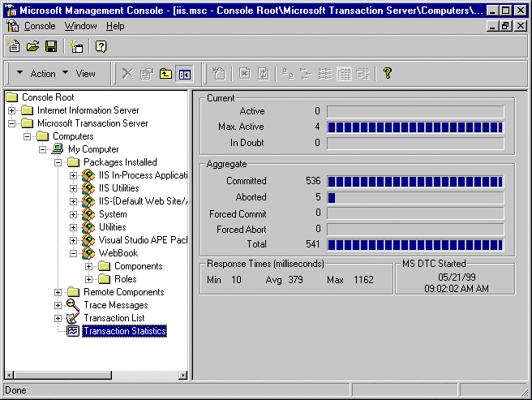Open the Window menu

pyautogui.click(x=81, y=26)
